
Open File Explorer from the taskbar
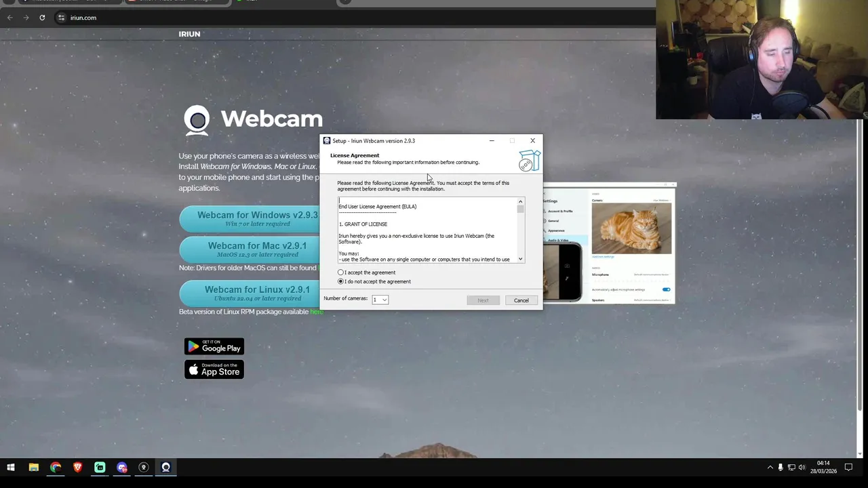coord(33,467)
